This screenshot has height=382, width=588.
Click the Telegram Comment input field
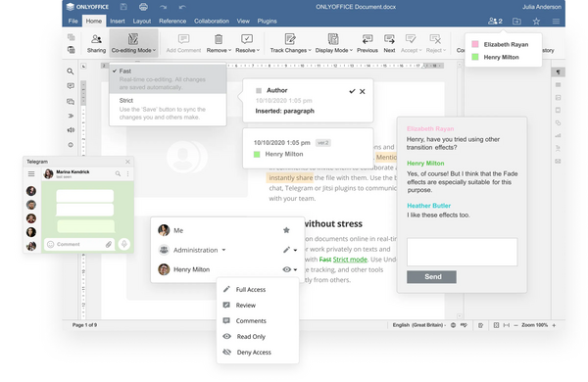[78, 245]
